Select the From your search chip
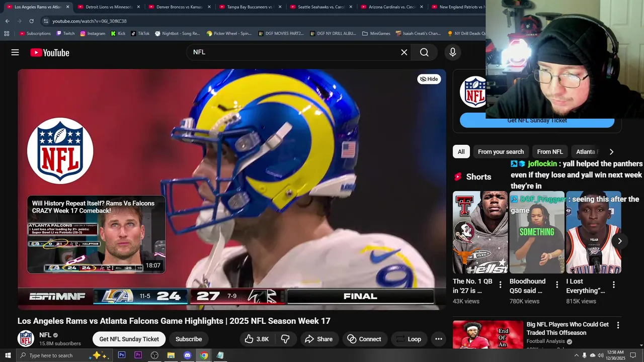 coord(501,152)
